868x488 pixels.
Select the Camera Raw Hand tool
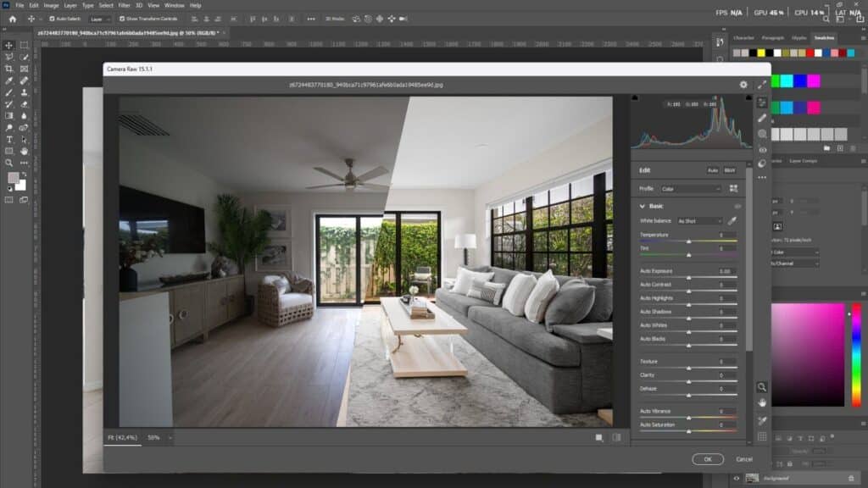(x=762, y=402)
